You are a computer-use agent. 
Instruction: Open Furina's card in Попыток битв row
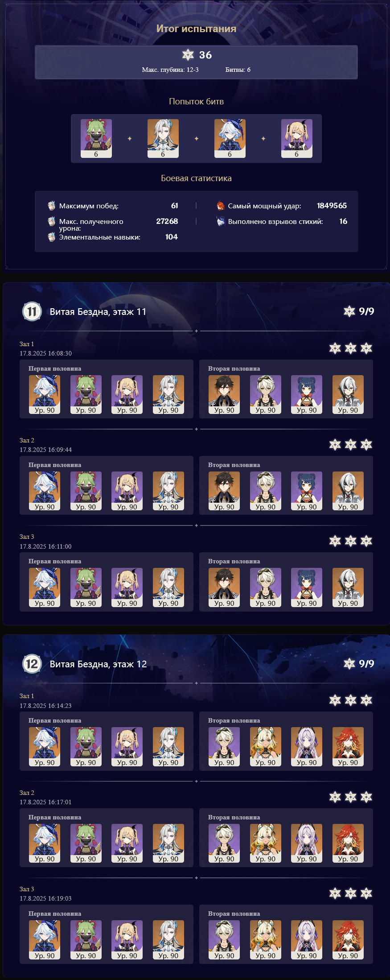click(230, 138)
